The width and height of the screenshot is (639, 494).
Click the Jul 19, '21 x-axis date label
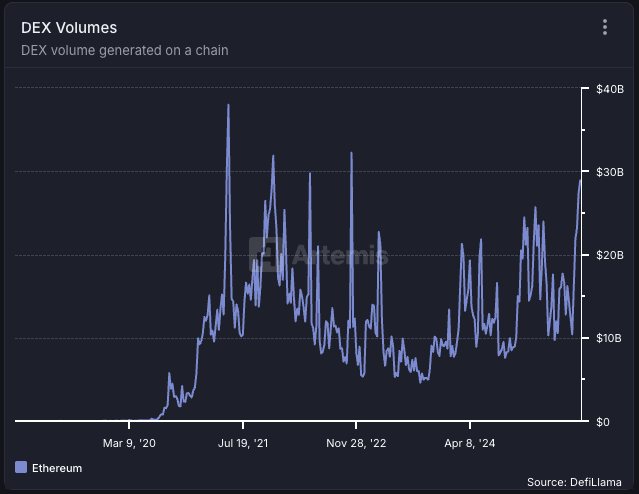tap(243, 443)
